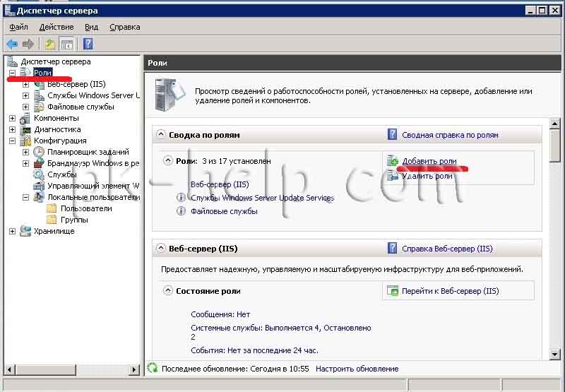Collapse the Веб-сервер (IIS) section chevron
The height and width of the screenshot is (392, 565).
coord(161,248)
